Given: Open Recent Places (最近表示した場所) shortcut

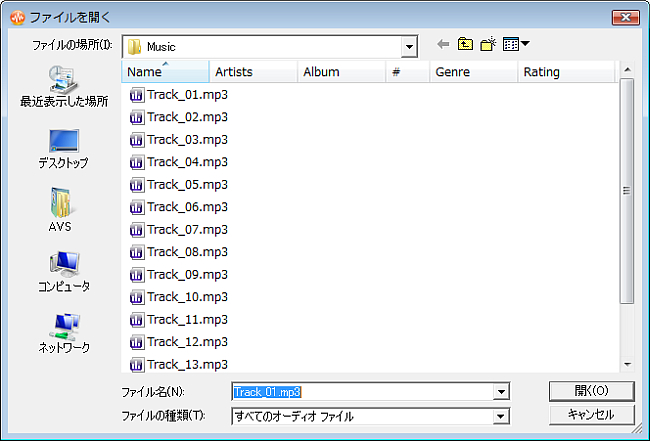Looking at the screenshot, I should pyautogui.click(x=64, y=87).
